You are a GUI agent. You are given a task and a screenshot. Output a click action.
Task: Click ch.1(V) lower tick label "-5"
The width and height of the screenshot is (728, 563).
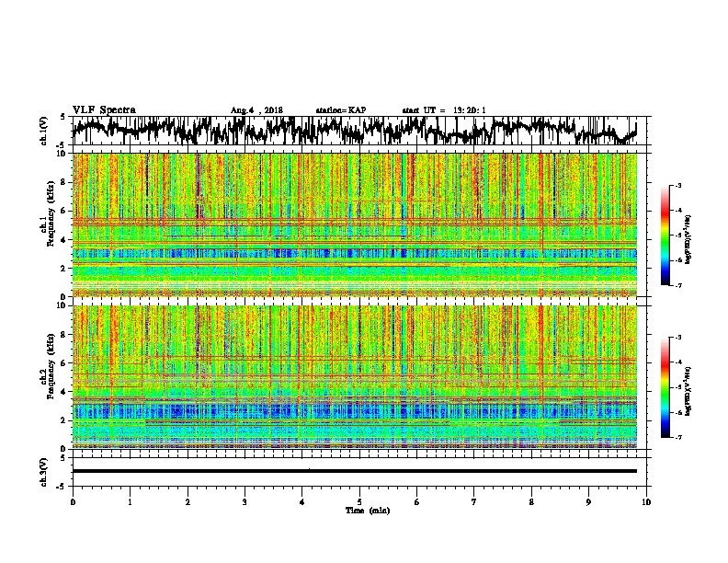[61, 144]
